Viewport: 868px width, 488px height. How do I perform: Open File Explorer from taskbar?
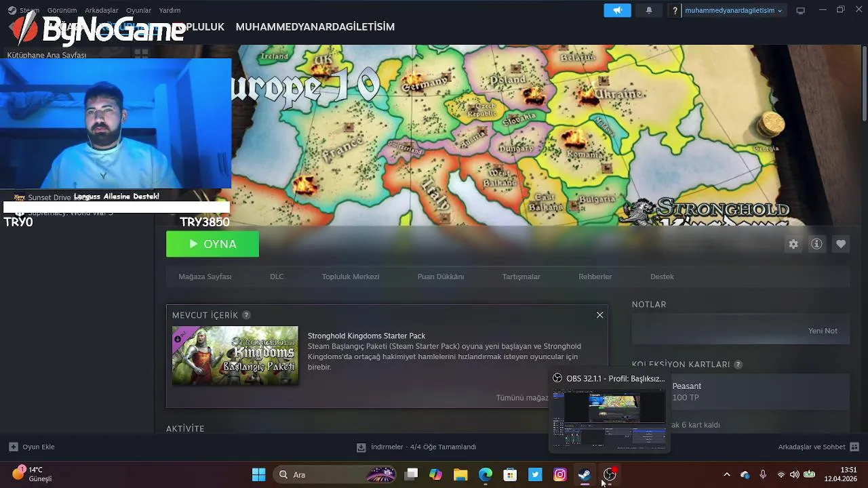(x=460, y=474)
